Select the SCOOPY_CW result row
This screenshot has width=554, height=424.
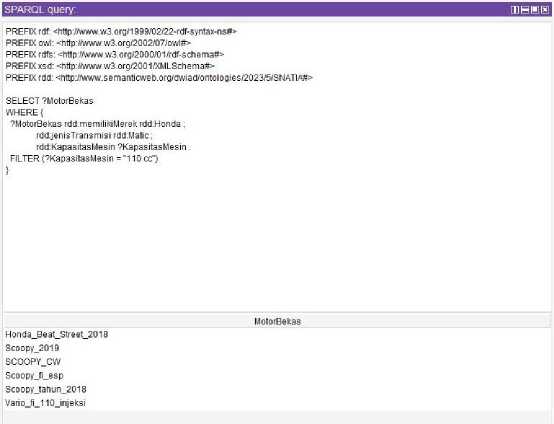coord(277,362)
